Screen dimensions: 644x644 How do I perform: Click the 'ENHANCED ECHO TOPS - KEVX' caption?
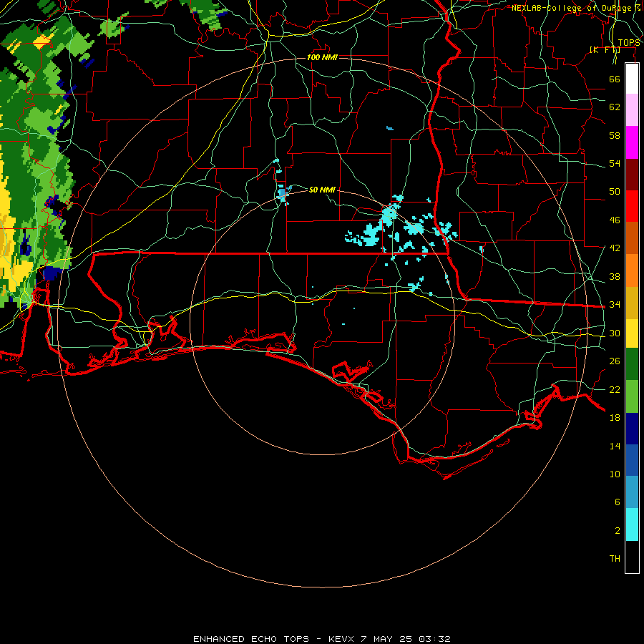(x=273, y=639)
